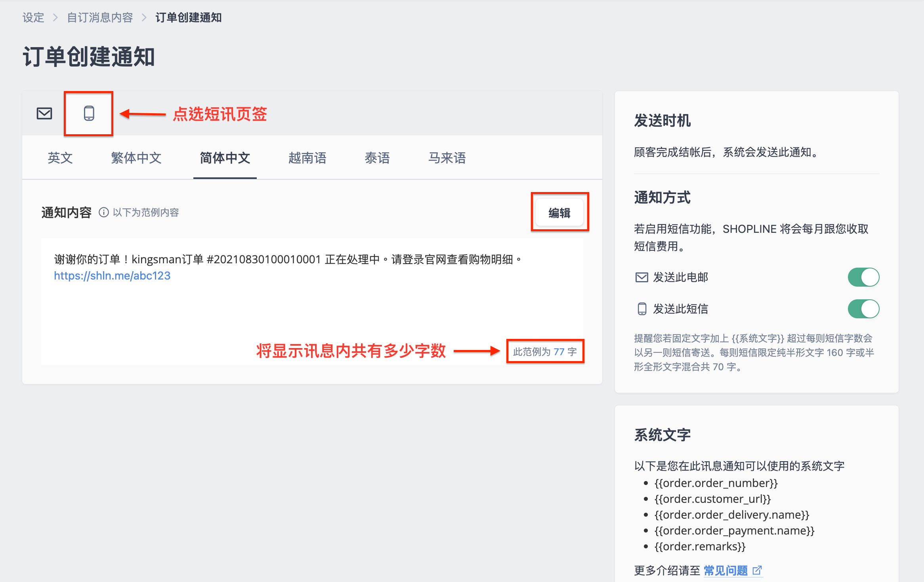This screenshot has width=924, height=582.
Task: Toggle the 发送此短信 switch
Action: (863, 309)
